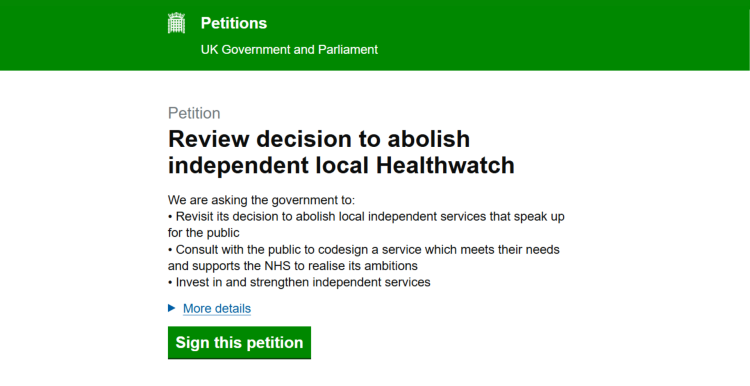Click the Parliament portcullis crest icon
The height and width of the screenshot is (386, 750).
[176, 23]
